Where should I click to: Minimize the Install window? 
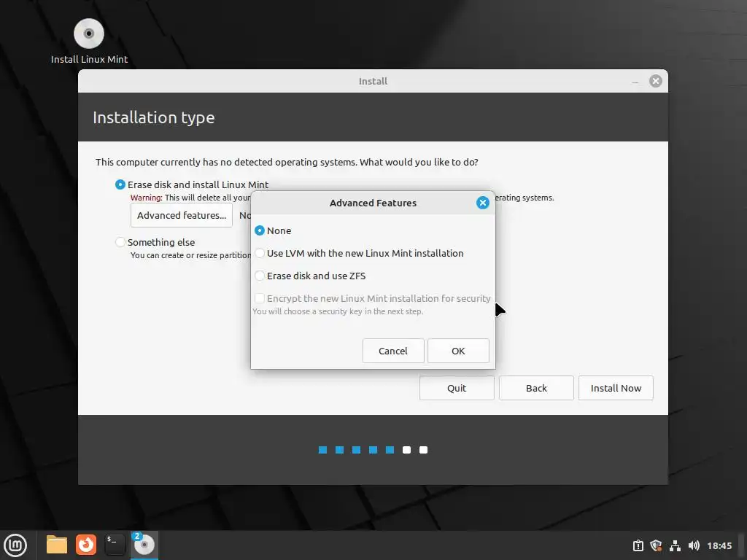click(x=635, y=82)
